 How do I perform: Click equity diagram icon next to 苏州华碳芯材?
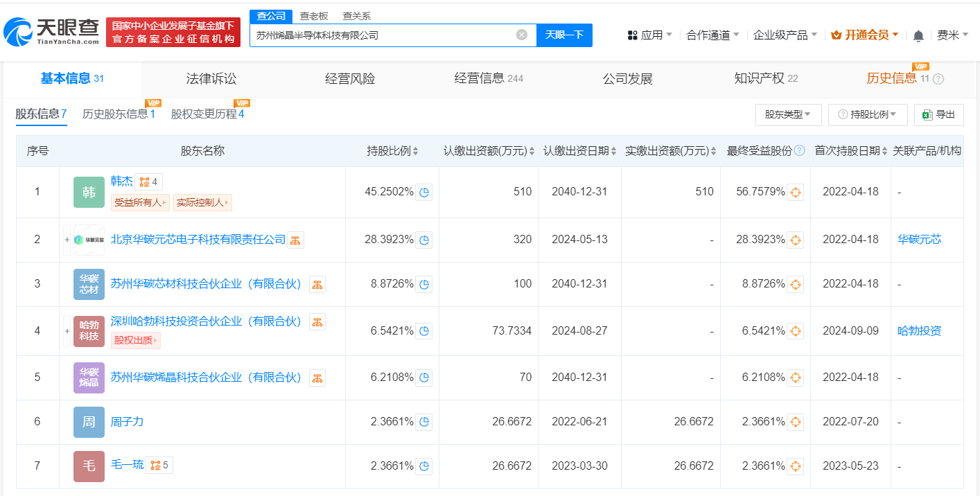pos(317,284)
